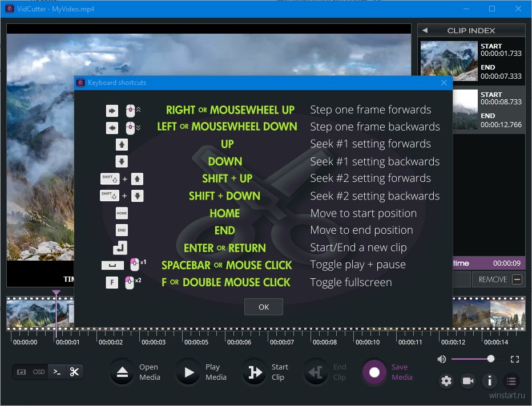Screen dimensions: 532x406
Task: Click the CLIP INDEX header title
Action: 471,30
